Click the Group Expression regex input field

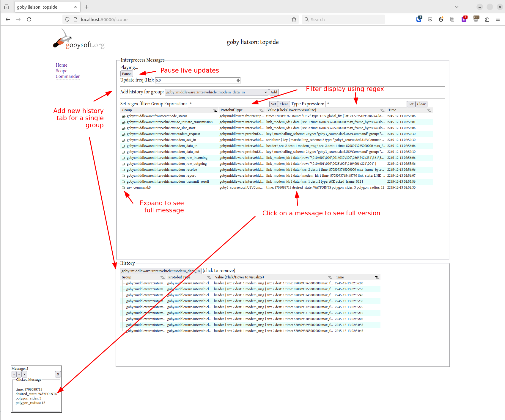[x=228, y=104]
